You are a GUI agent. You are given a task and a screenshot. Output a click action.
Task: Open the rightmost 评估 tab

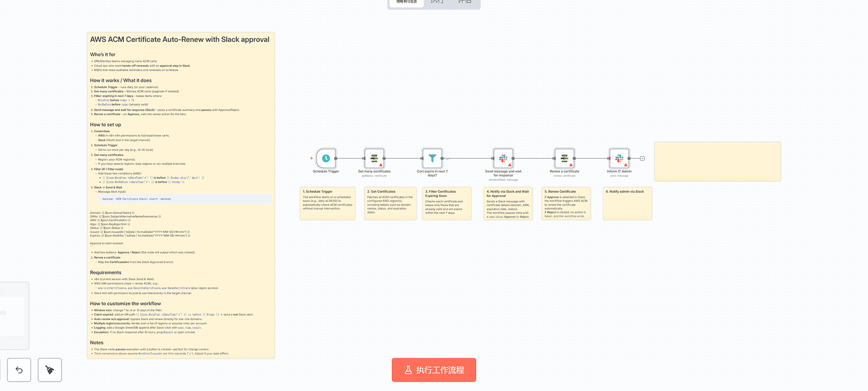pyautogui.click(x=464, y=3)
